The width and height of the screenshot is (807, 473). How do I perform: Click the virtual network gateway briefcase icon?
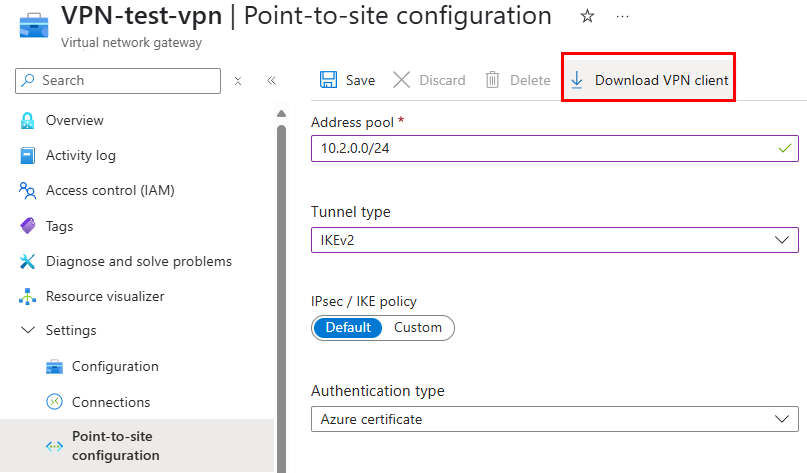coord(34,25)
